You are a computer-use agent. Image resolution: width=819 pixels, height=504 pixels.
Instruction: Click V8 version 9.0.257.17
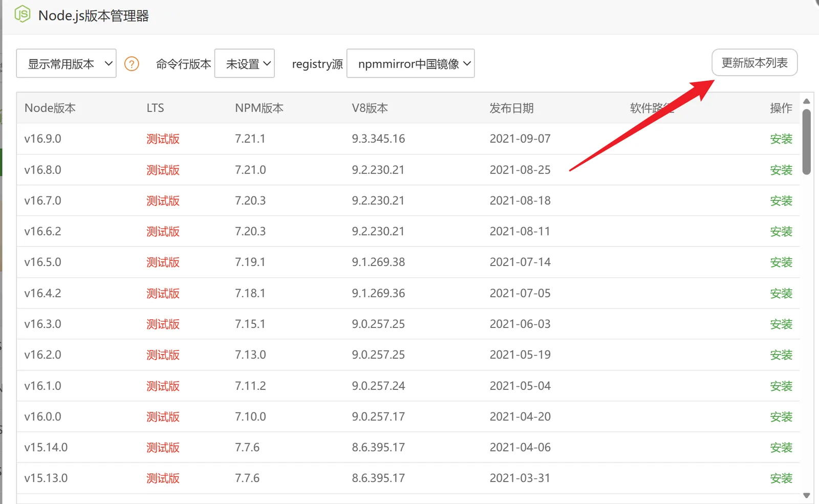pos(378,417)
